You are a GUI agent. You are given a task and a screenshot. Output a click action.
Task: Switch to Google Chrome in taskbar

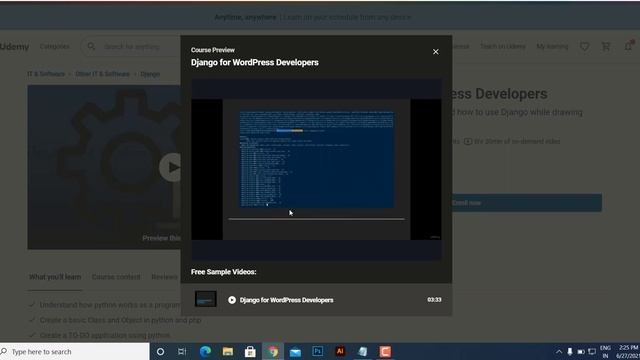(273, 351)
